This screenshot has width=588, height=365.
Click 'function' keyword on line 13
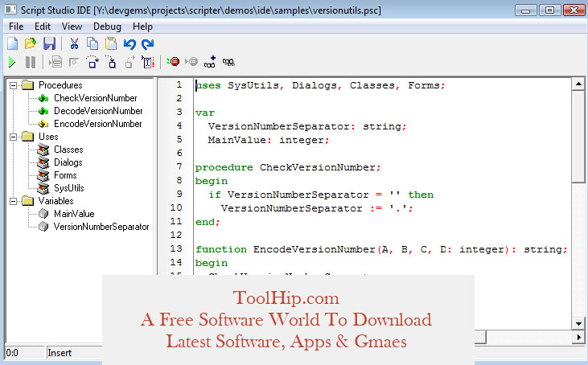click(x=221, y=249)
